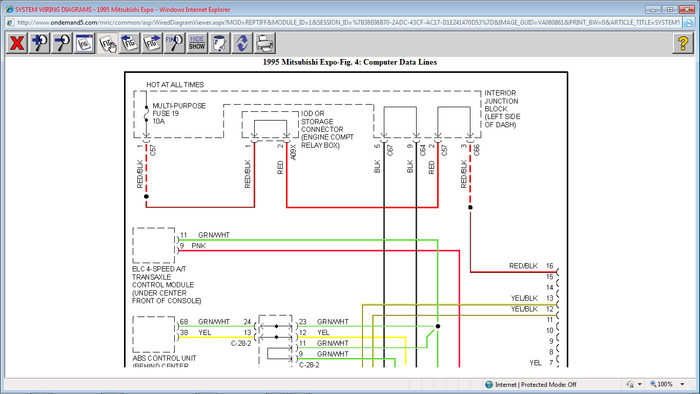Click 'INTERIOR JUNCTION BLOCK' label
This screenshot has height=394, width=700.
tap(502, 109)
